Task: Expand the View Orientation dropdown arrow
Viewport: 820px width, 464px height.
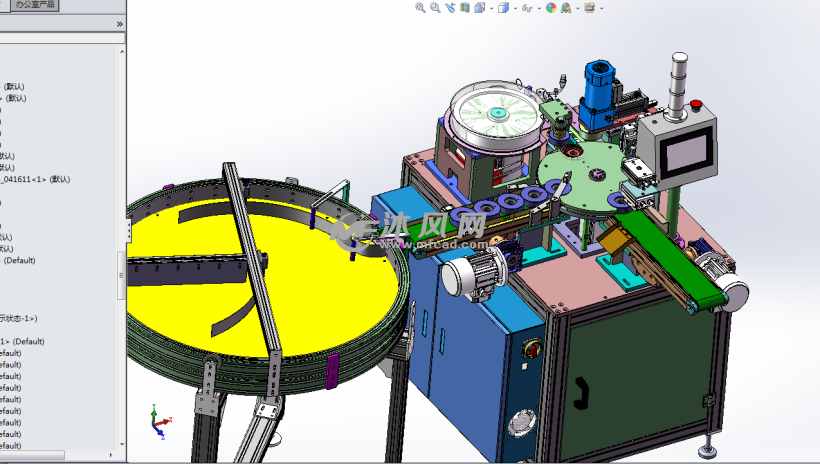Action: pyautogui.click(x=491, y=8)
